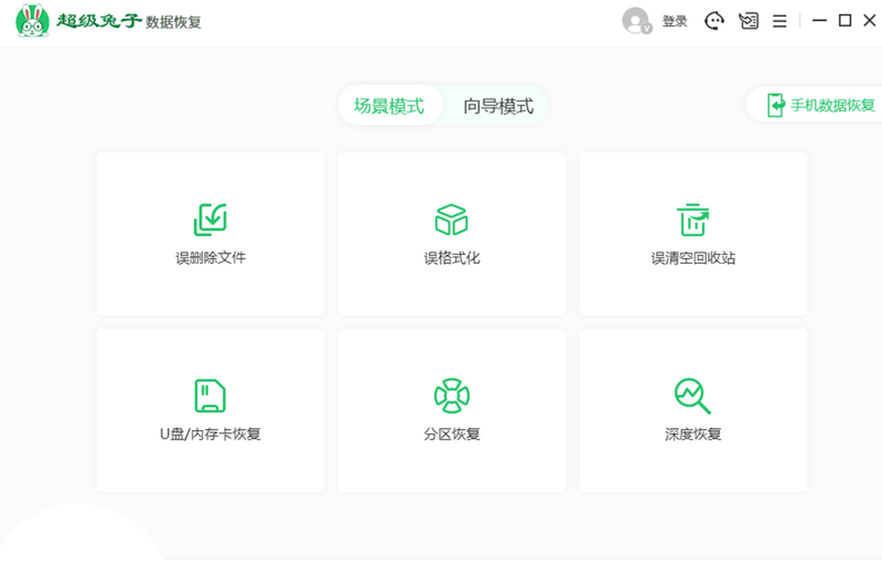The image size is (882, 588).
Task: Open the 误清空回收站 recovery card
Action: [692, 234]
